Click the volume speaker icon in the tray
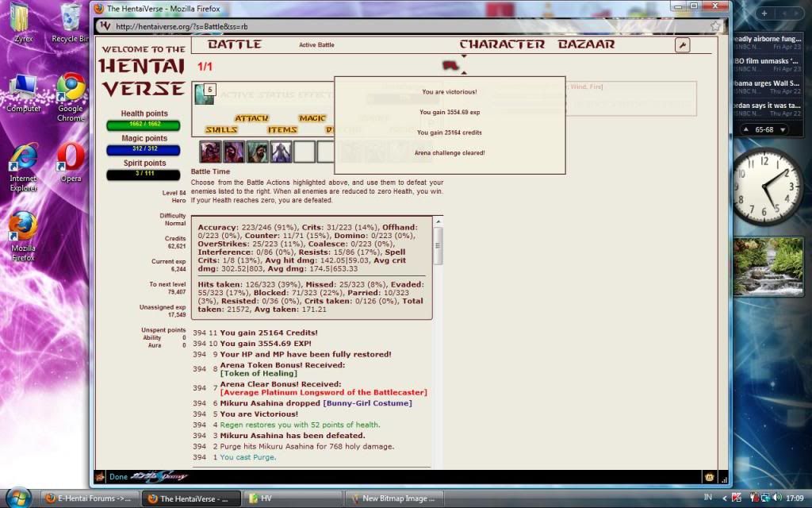Screen dimensions: 812x508 coord(777,498)
